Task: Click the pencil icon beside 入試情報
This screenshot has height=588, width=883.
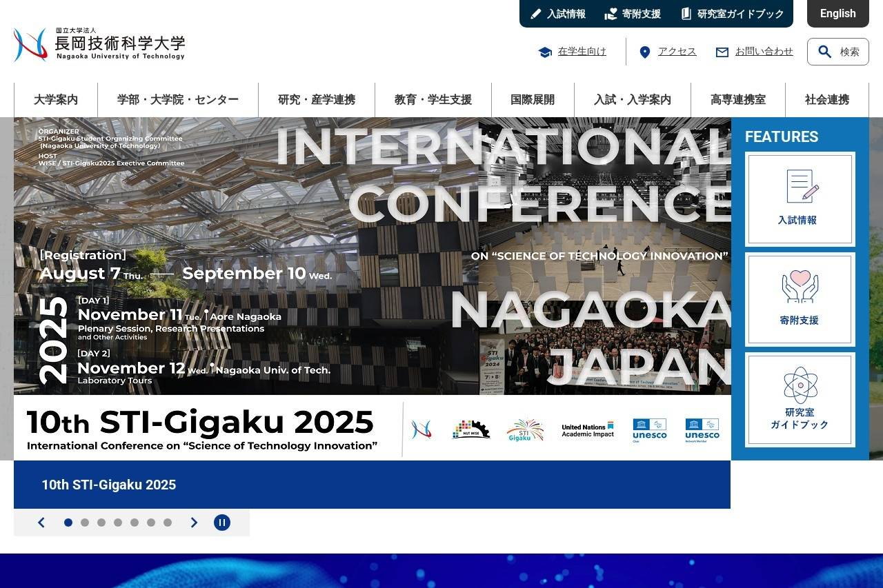Action: pyautogui.click(x=536, y=14)
